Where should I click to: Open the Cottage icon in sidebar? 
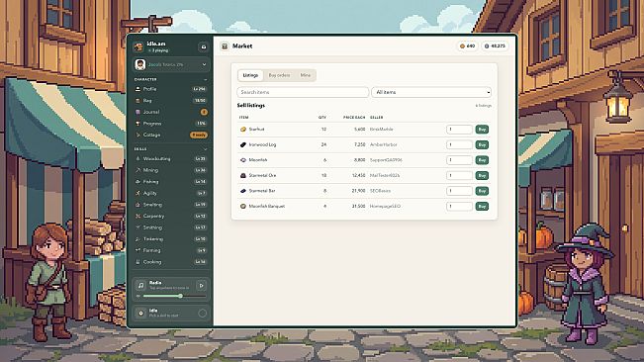coord(138,135)
